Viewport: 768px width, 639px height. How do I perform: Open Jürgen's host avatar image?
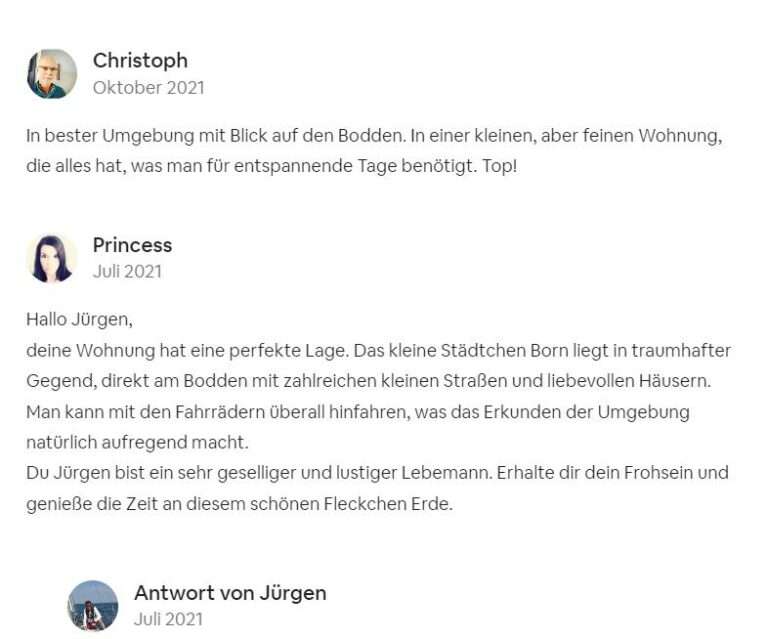coord(93,605)
